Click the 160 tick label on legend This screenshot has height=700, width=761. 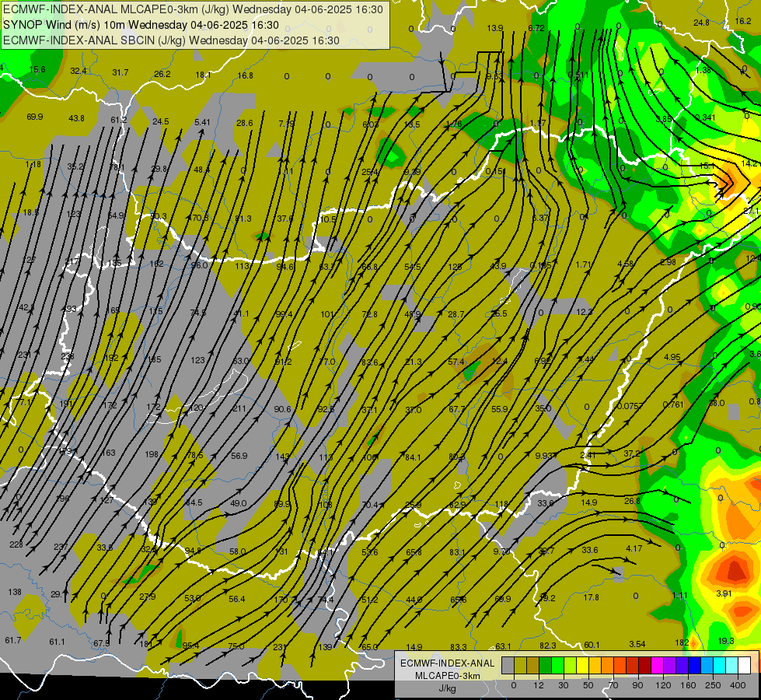[687, 685]
